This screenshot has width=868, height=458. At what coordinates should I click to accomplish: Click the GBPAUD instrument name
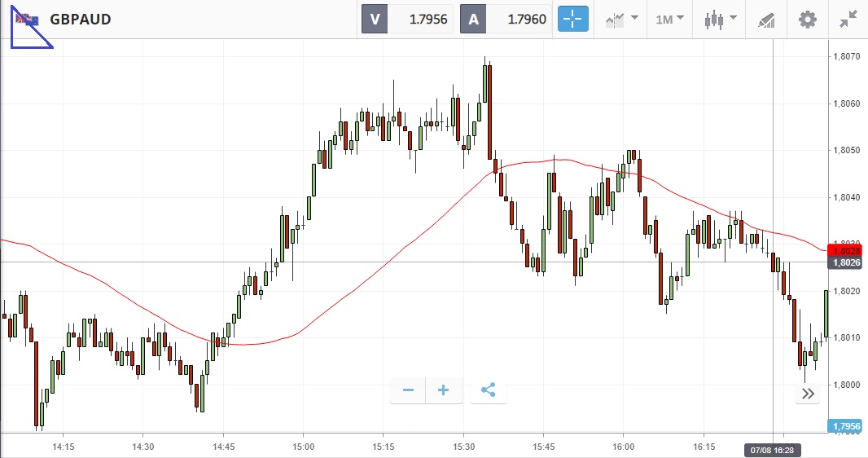pyautogui.click(x=81, y=19)
